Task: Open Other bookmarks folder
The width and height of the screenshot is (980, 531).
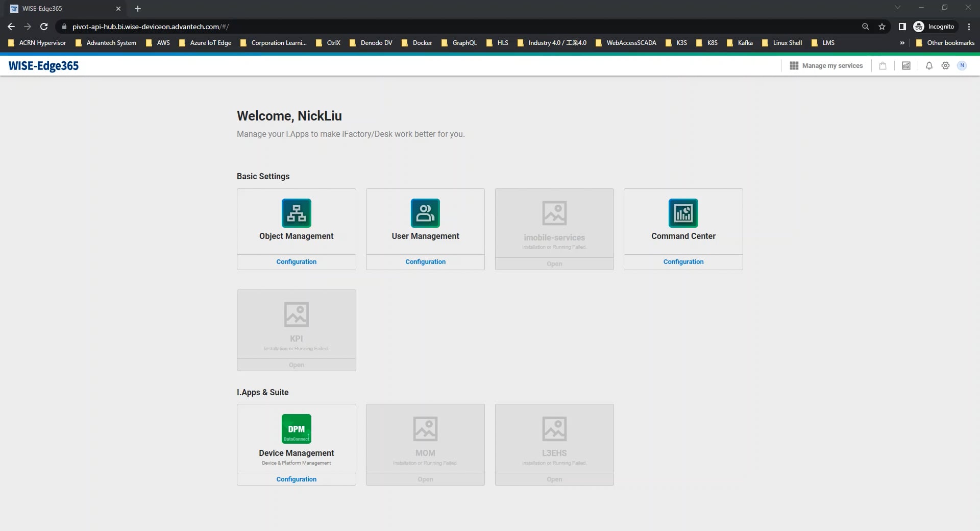Action: pos(945,43)
